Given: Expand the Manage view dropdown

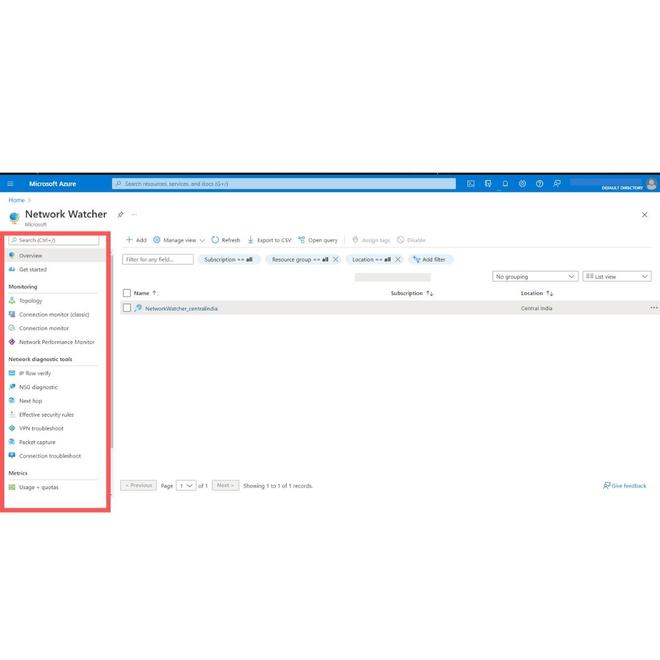Looking at the screenshot, I should pos(179,240).
